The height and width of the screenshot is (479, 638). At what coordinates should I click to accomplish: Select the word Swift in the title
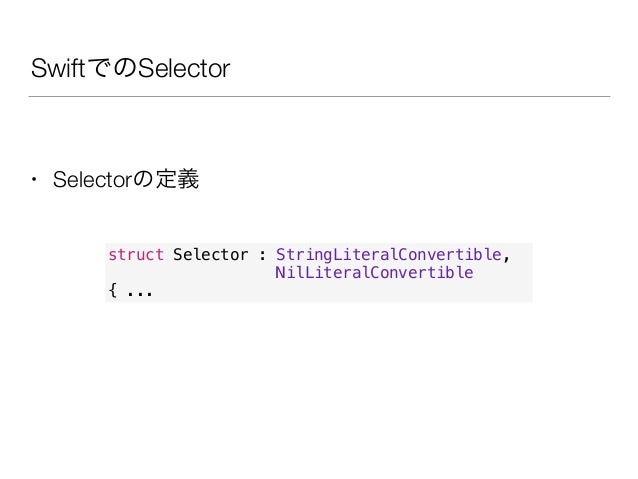(58, 68)
